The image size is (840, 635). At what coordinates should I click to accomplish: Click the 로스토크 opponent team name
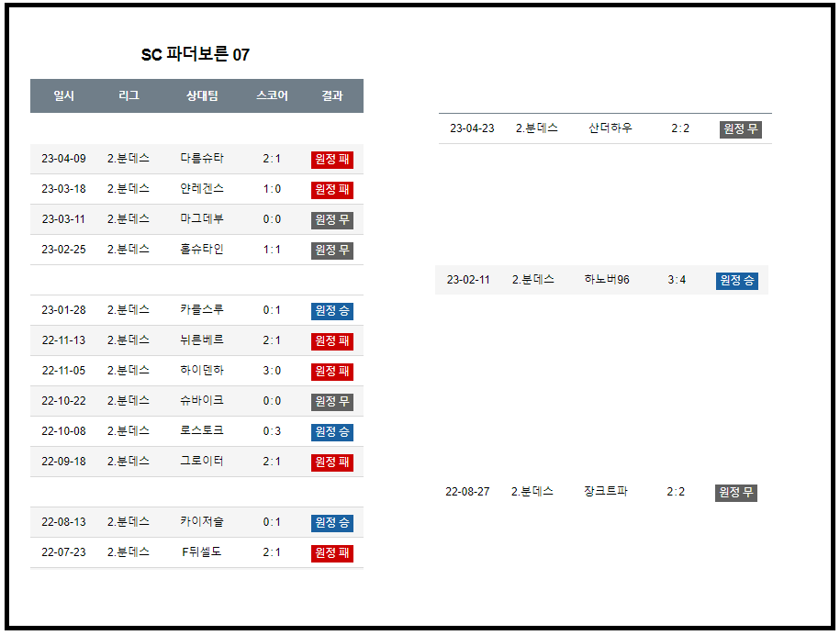click(202, 431)
